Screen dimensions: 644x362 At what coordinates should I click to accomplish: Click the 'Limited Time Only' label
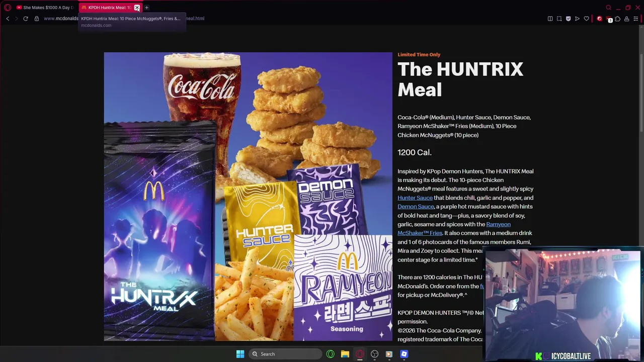[419, 54]
